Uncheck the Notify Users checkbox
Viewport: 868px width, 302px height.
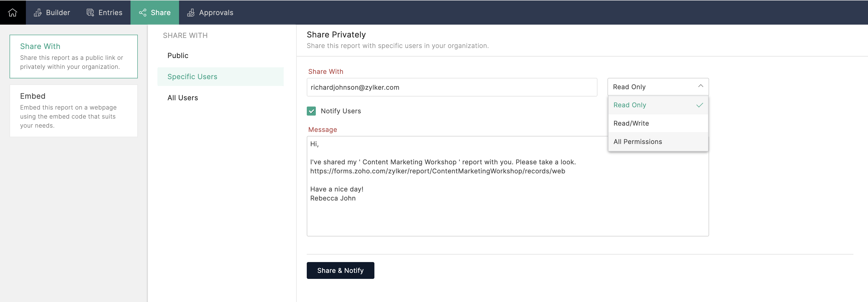[x=311, y=111]
